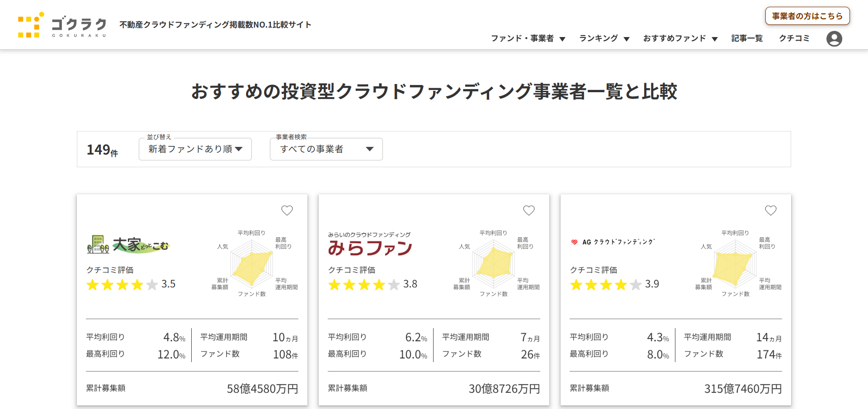The image size is (868, 409).
Task: Favorite the 大家どっとこむ card with heart
Action: pyautogui.click(x=287, y=210)
